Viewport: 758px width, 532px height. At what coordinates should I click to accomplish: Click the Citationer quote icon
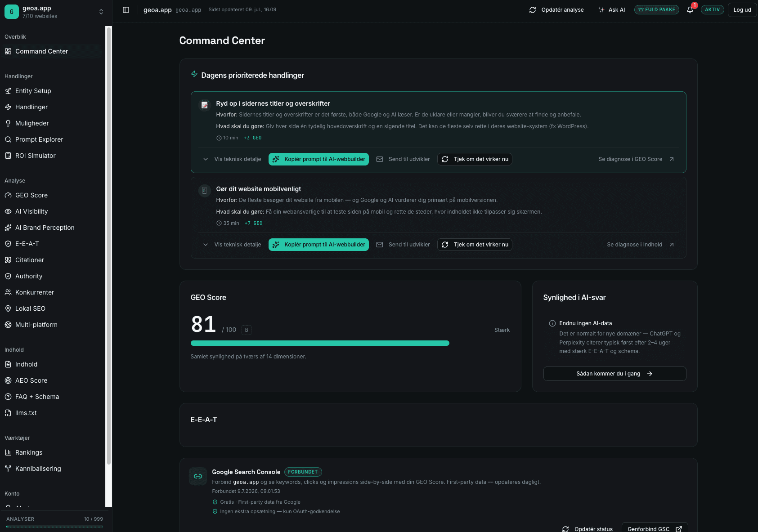[x=8, y=260]
